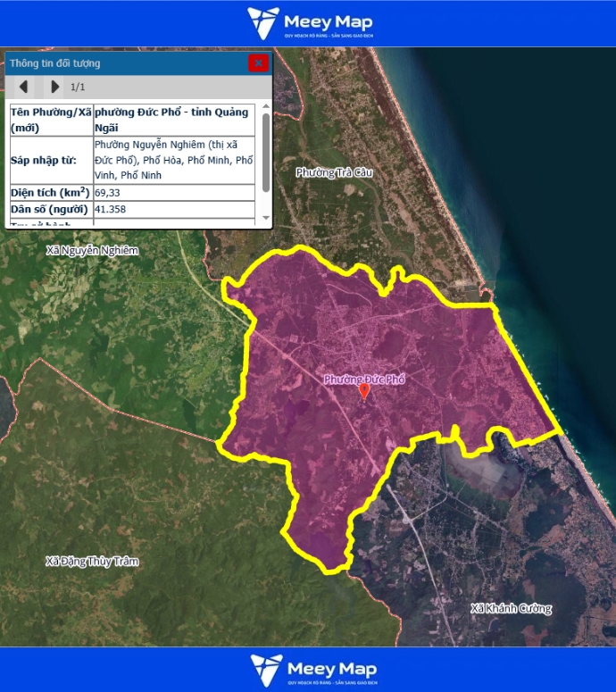The image size is (616, 692).
Task: Click the previous record arrow
Action: (24, 87)
